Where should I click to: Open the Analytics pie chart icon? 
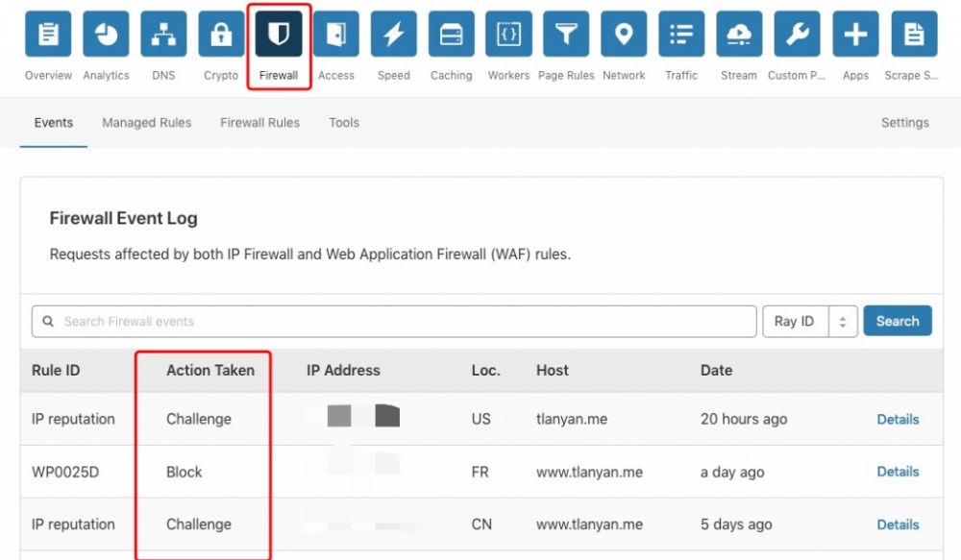[x=106, y=36]
